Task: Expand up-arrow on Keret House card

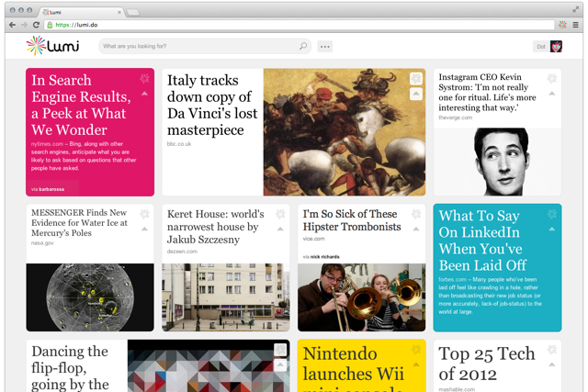Action: tap(280, 230)
